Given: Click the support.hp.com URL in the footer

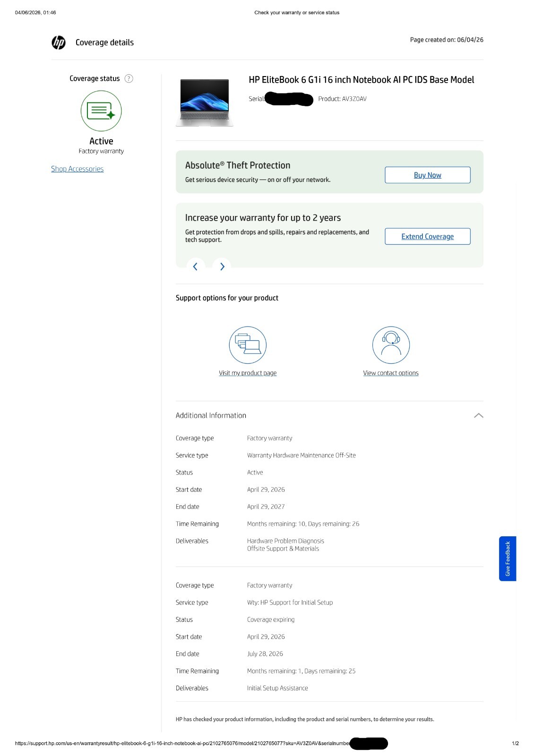Looking at the screenshot, I should (182, 743).
